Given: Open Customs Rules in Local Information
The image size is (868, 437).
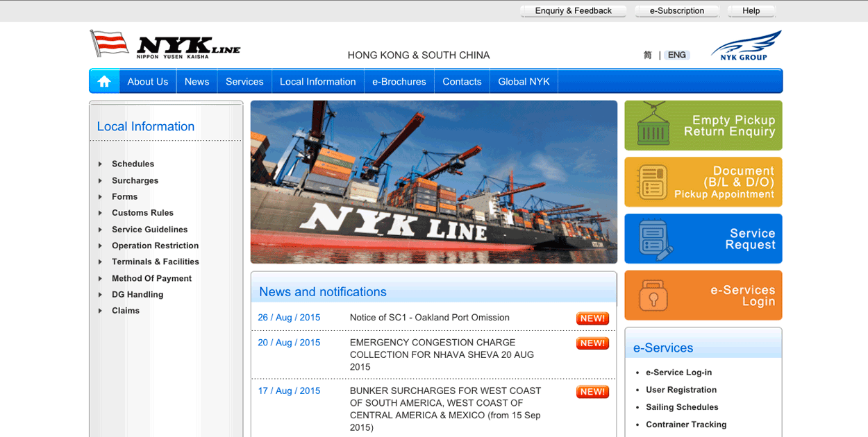Looking at the screenshot, I should pos(142,213).
